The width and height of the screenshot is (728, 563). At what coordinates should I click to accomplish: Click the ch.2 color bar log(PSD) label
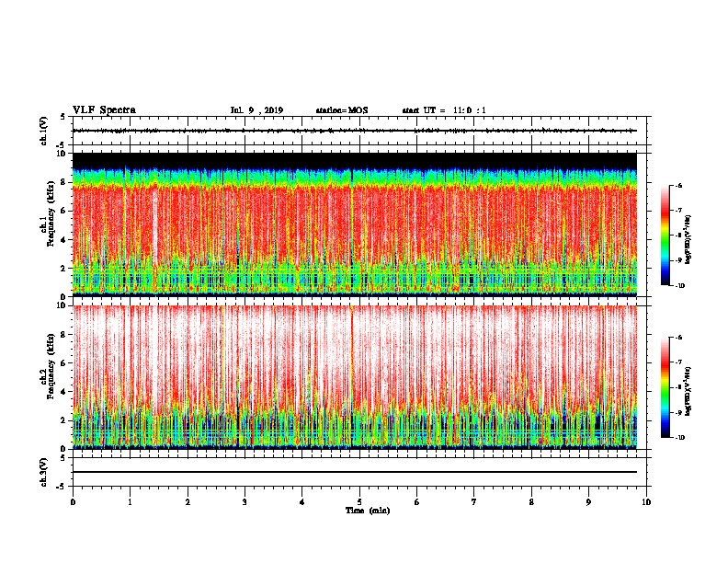tap(688, 392)
